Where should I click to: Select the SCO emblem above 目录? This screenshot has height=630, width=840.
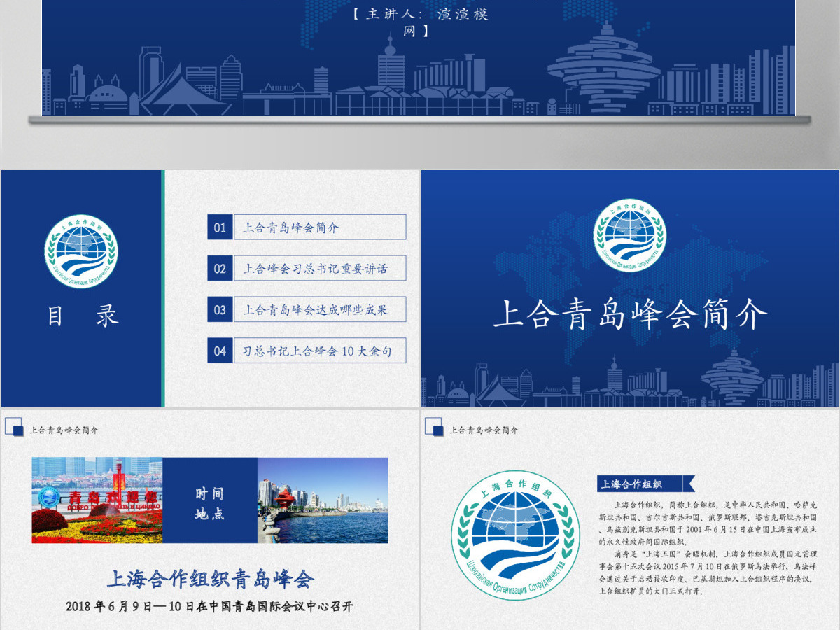[81, 251]
